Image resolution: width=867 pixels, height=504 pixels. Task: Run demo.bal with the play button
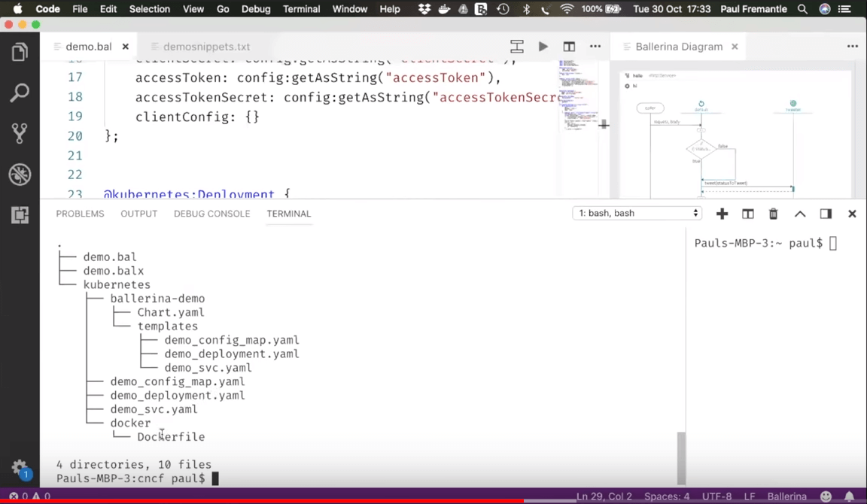(x=543, y=47)
